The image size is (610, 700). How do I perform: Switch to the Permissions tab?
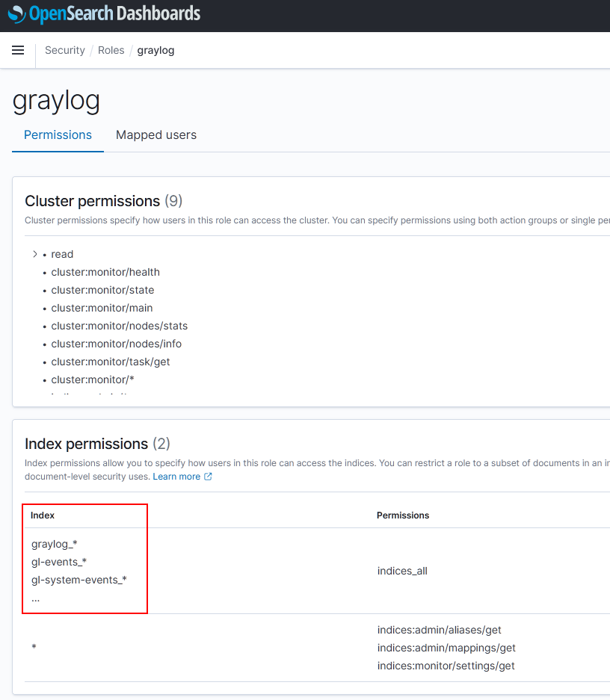tap(58, 134)
